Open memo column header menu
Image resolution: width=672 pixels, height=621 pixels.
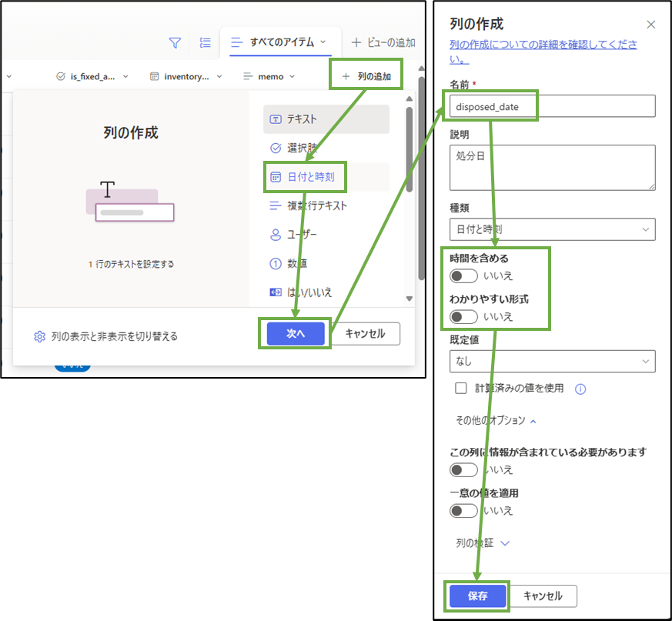tap(269, 76)
